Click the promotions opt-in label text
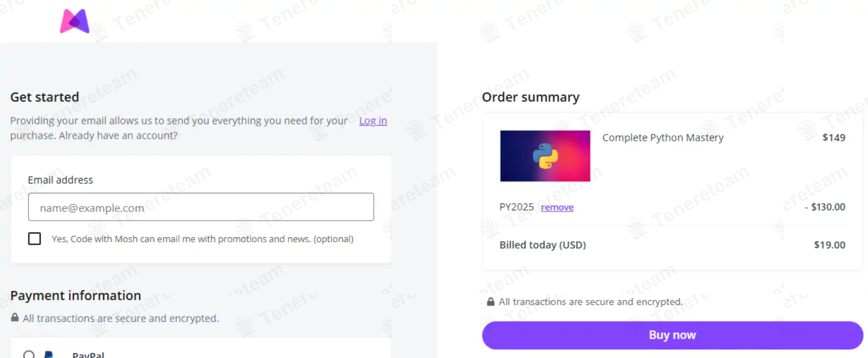This screenshot has height=358, width=868. point(202,239)
